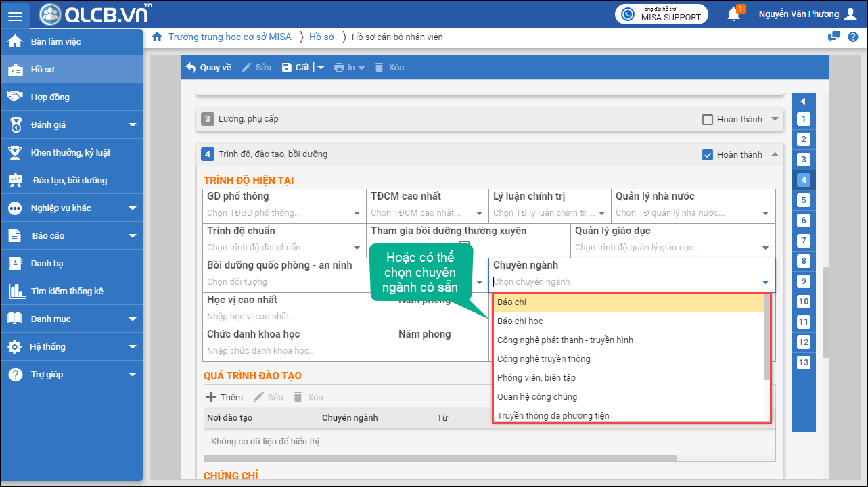Click the help question mark icon
The height and width of the screenshot is (487, 868).
[x=852, y=37]
